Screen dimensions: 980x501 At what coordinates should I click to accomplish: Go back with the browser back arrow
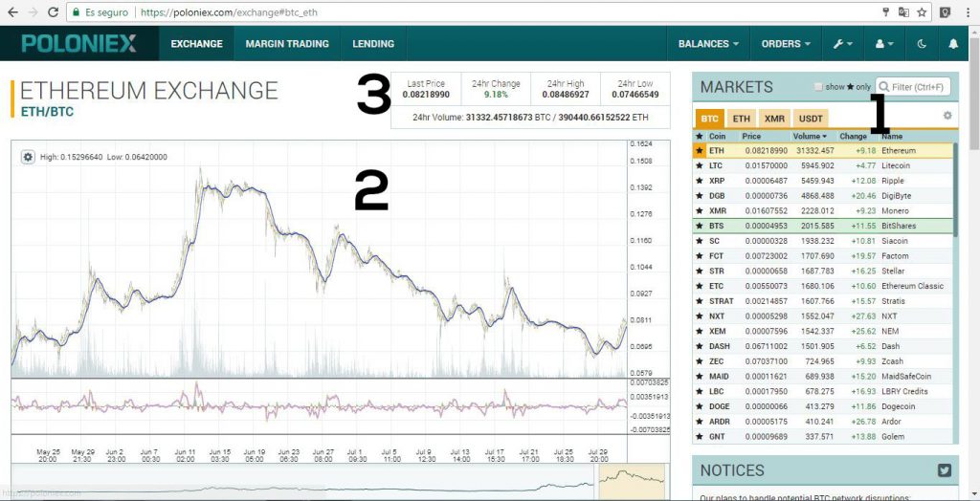[x=12, y=11]
